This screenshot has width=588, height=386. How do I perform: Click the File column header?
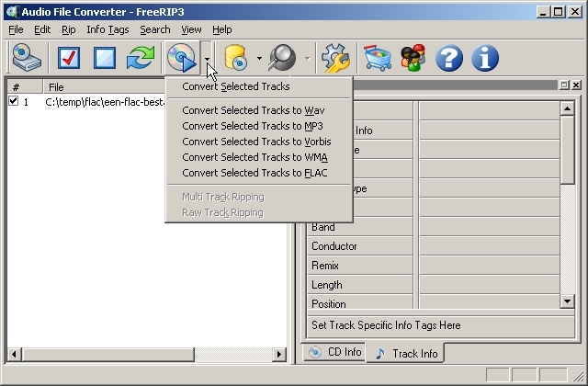pyautogui.click(x=104, y=87)
